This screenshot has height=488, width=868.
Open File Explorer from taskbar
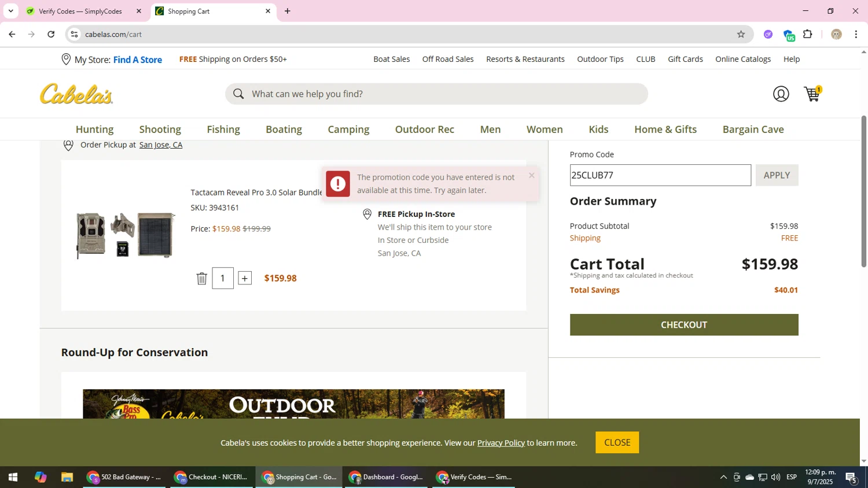click(67, 477)
